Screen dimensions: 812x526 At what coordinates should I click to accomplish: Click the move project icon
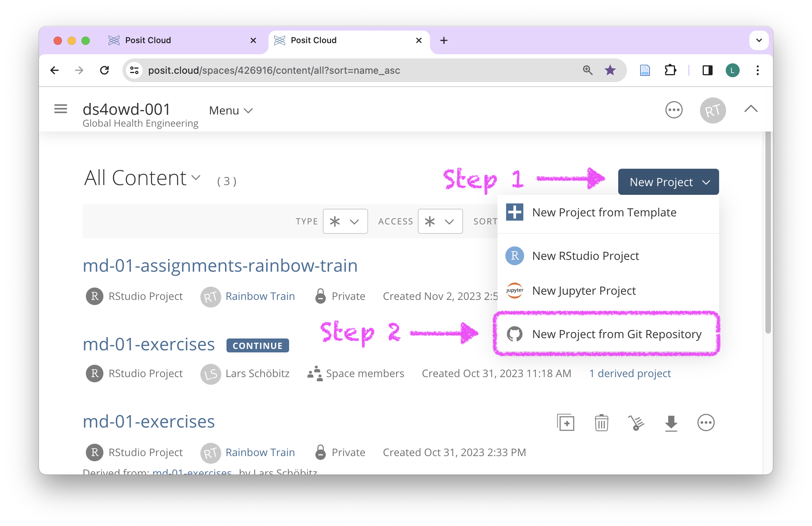[x=636, y=423]
